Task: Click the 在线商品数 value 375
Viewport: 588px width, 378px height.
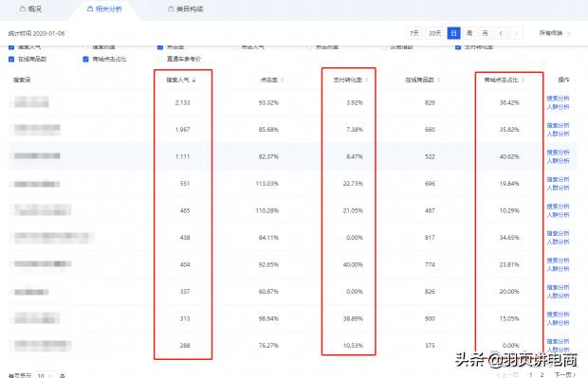Action: tap(430, 346)
